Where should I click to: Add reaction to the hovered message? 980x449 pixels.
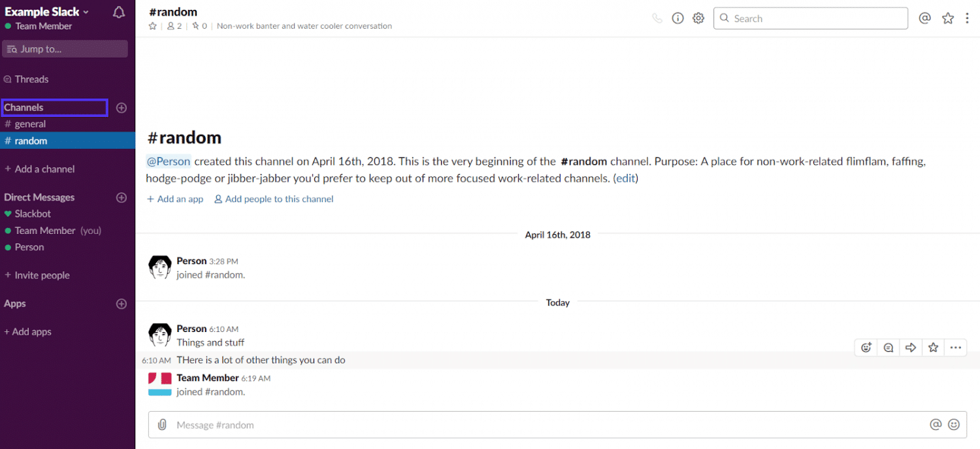coord(866,348)
